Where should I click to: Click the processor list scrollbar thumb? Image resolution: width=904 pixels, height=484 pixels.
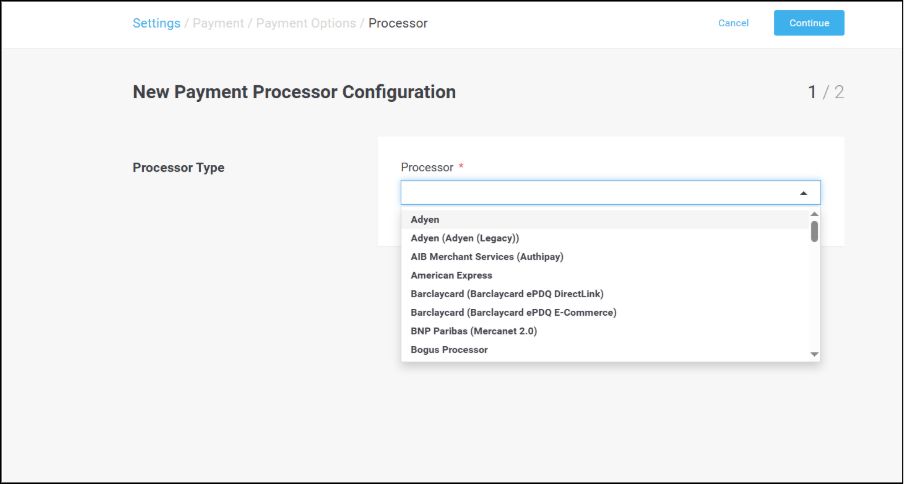(x=814, y=232)
